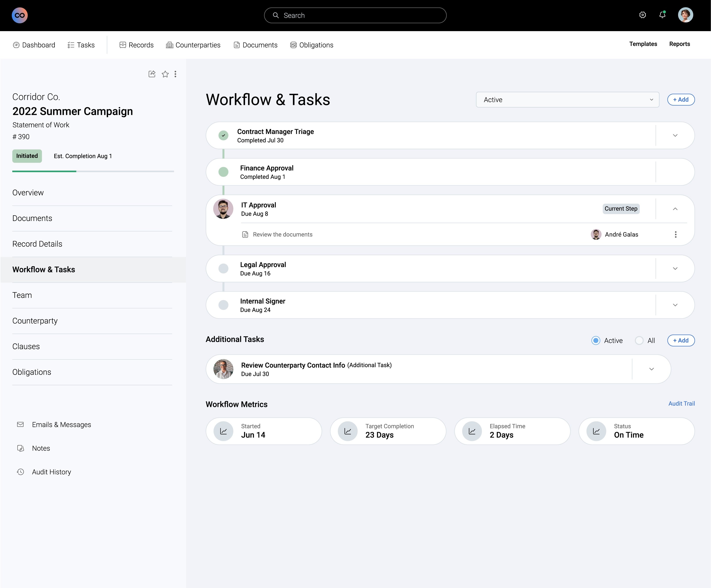Open the settings gear icon

(642, 15)
